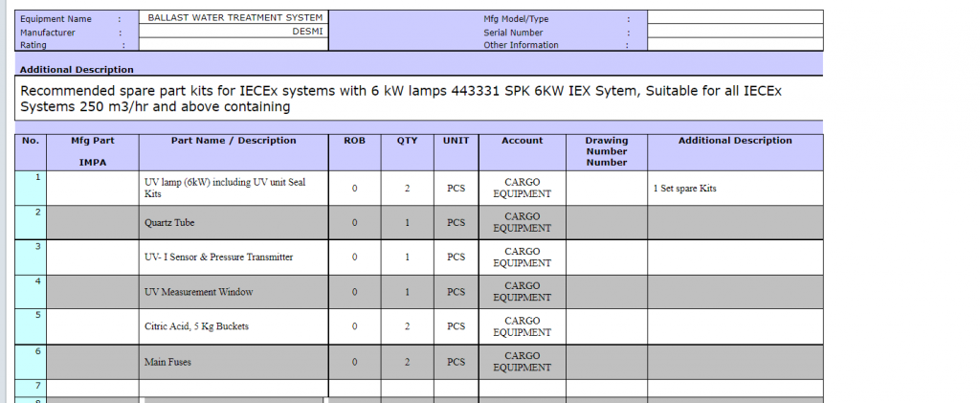Click the recommended spare part kits description text
The image size is (980, 403).
(402, 99)
